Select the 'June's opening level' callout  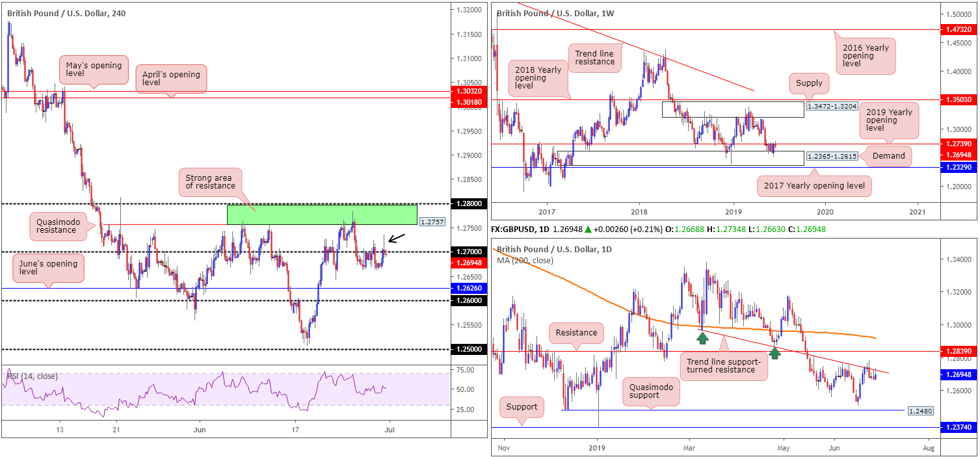tap(49, 268)
